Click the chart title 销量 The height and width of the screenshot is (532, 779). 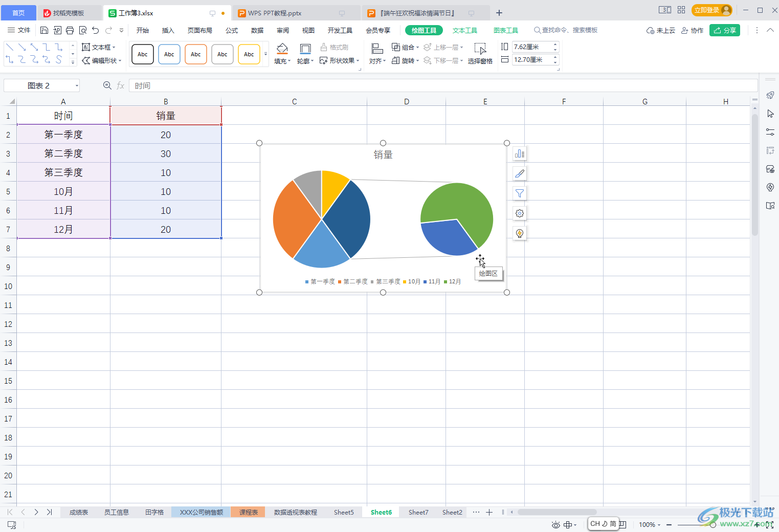click(383, 154)
